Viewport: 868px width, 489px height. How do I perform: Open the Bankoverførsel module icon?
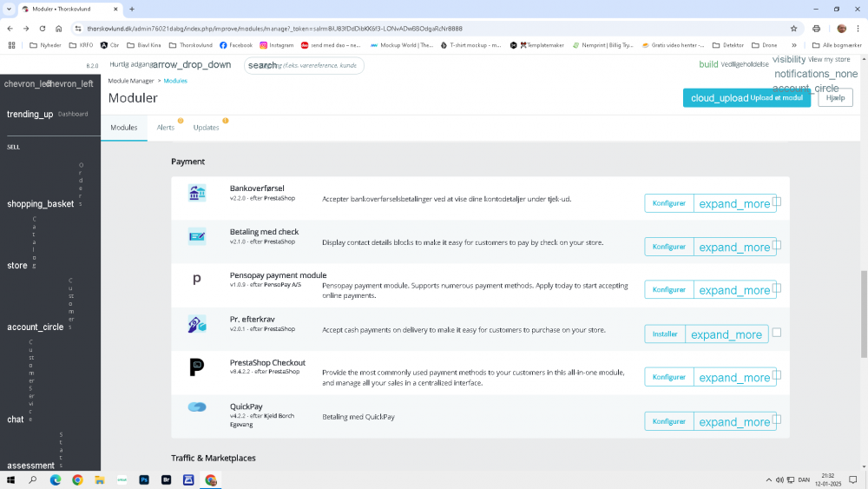click(197, 194)
